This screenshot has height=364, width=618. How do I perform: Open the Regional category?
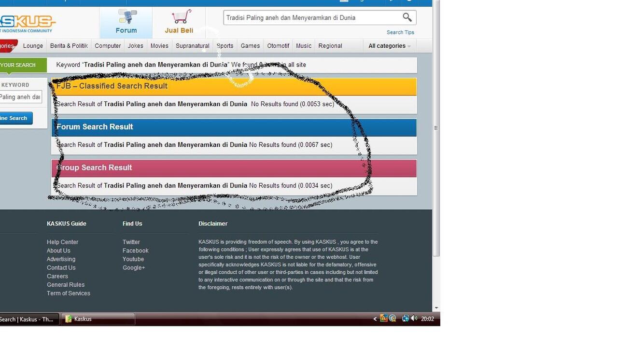[330, 46]
